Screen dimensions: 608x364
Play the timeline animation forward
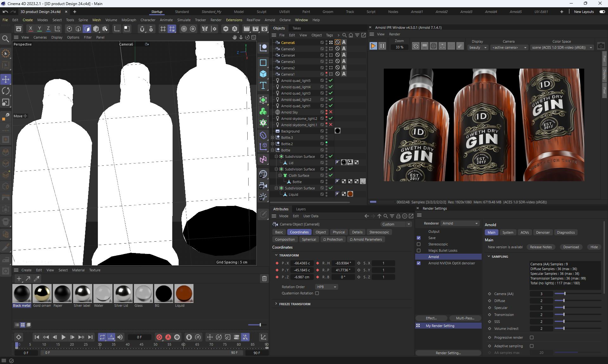[63, 337]
